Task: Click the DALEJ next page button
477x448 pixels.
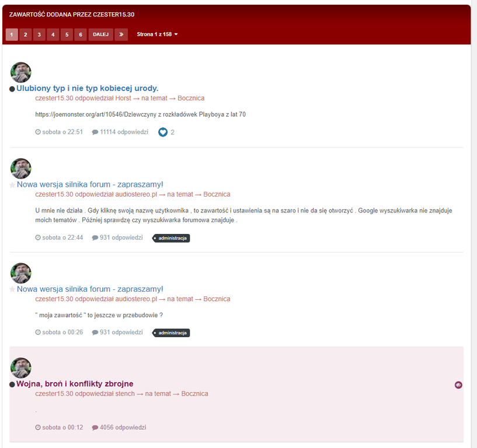Action: (100, 34)
